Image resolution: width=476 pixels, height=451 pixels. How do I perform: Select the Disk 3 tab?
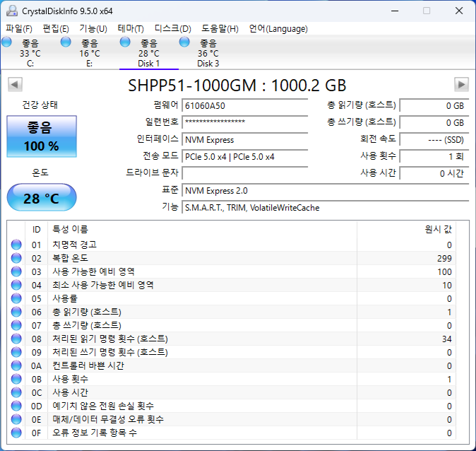point(208,53)
